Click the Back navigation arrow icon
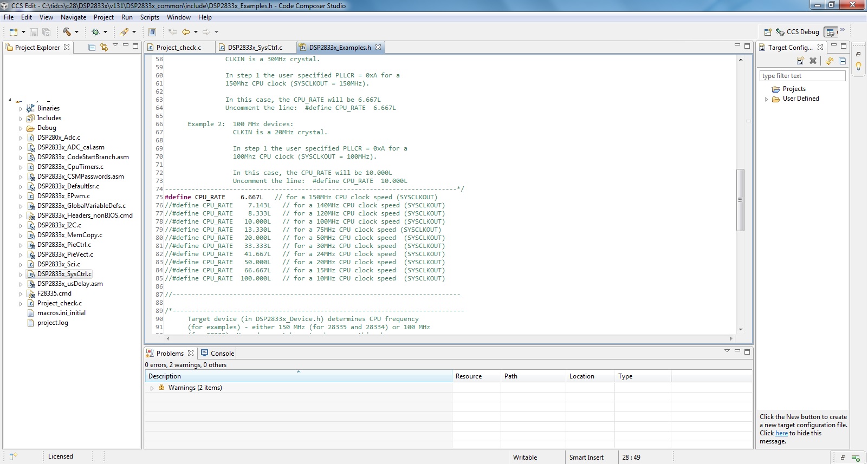This screenshot has width=868, height=464. click(186, 32)
